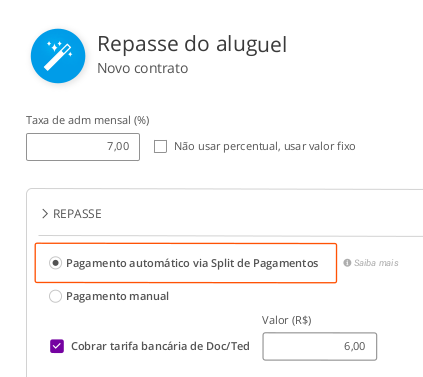Click the blue magic wand wizard icon
Screen dimensions: 423x377
click(x=58, y=56)
